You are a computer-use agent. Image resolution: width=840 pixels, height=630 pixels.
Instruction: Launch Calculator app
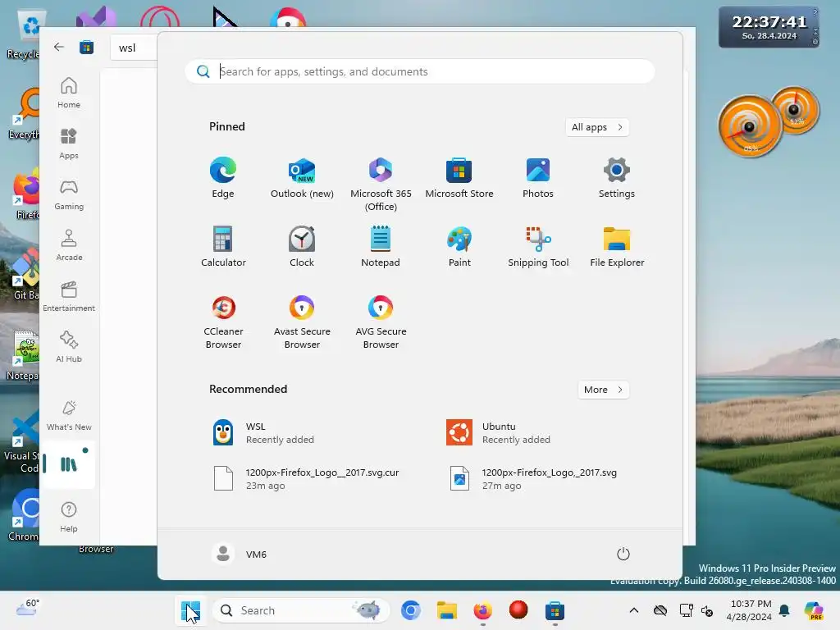pyautogui.click(x=223, y=246)
